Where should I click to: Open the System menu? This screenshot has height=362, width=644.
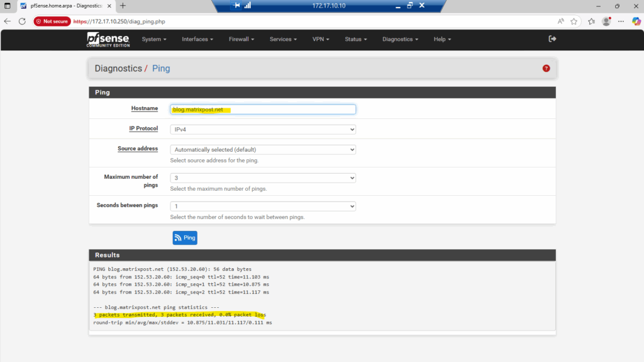[x=154, y=39]
